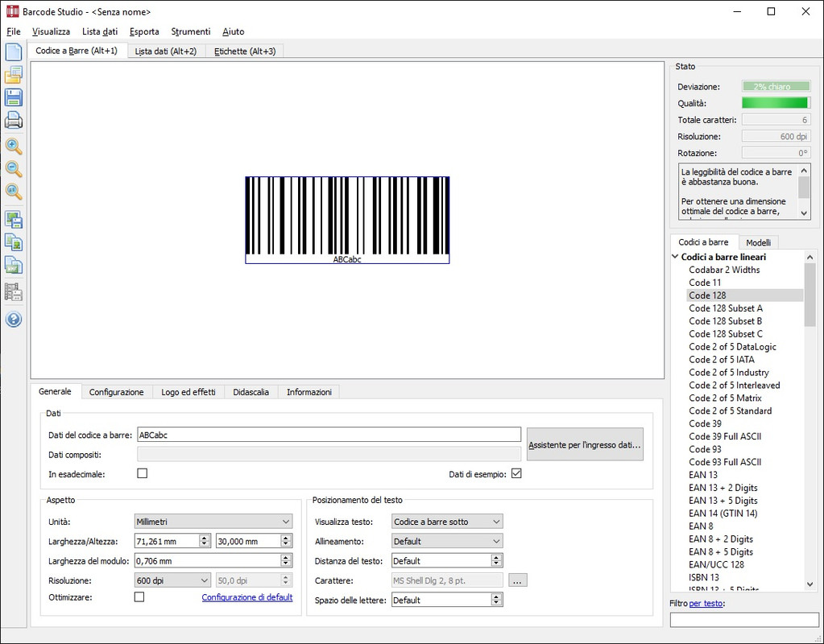Image resolution: width=824 pixels, height=644 pixels.
Task: Print the barcode via printer icon
Action: tap(13, 120)
